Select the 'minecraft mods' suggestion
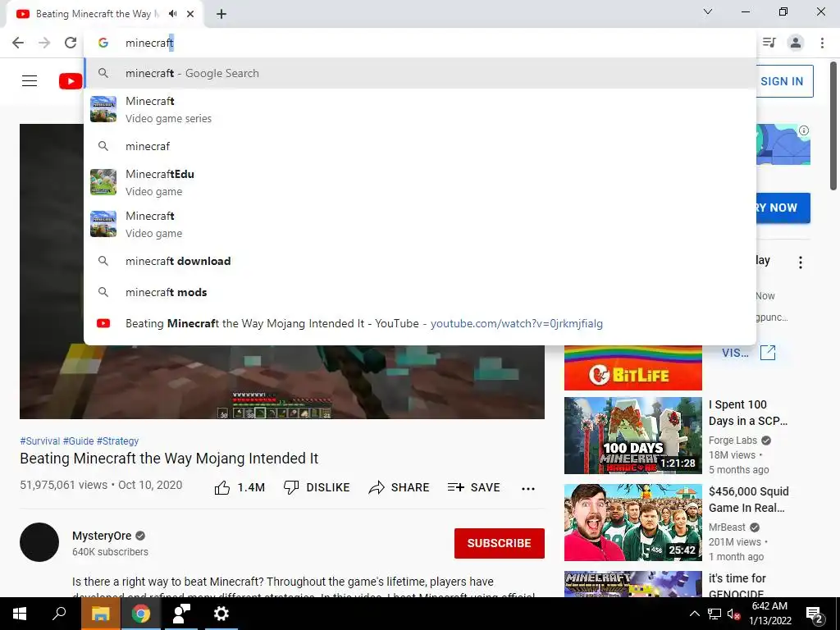 click(x=420, y=292)
